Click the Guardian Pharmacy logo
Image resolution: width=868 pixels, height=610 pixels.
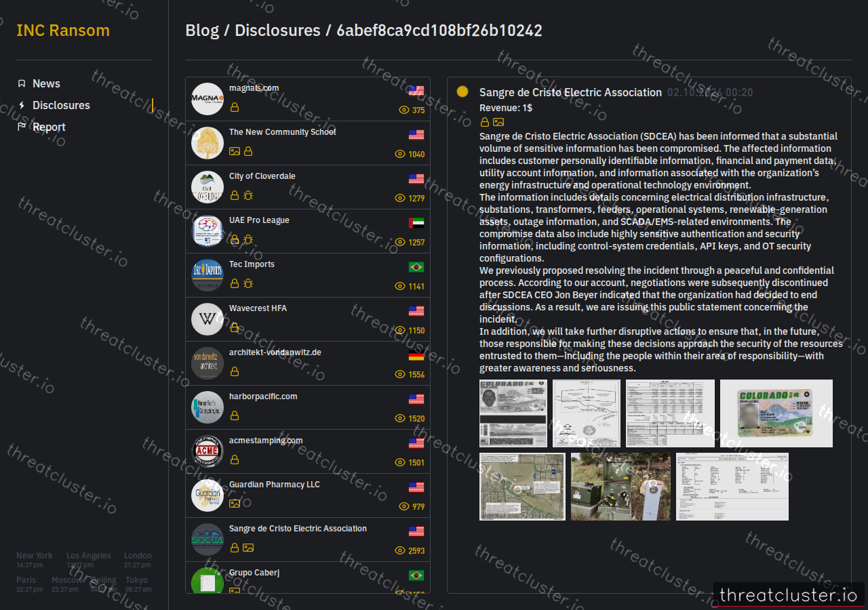(208, 495)
